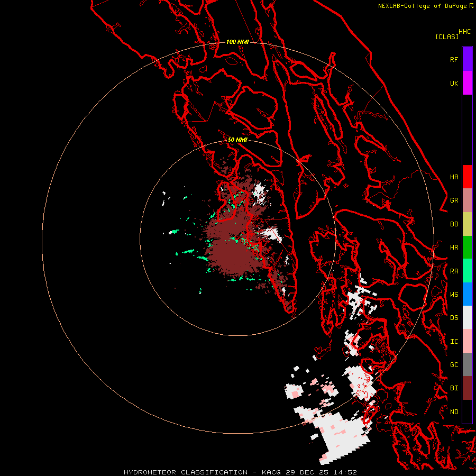The width and height of the screenshot is (476, 476).
Task: Click the RA legend label
Action: coord(454,271)
